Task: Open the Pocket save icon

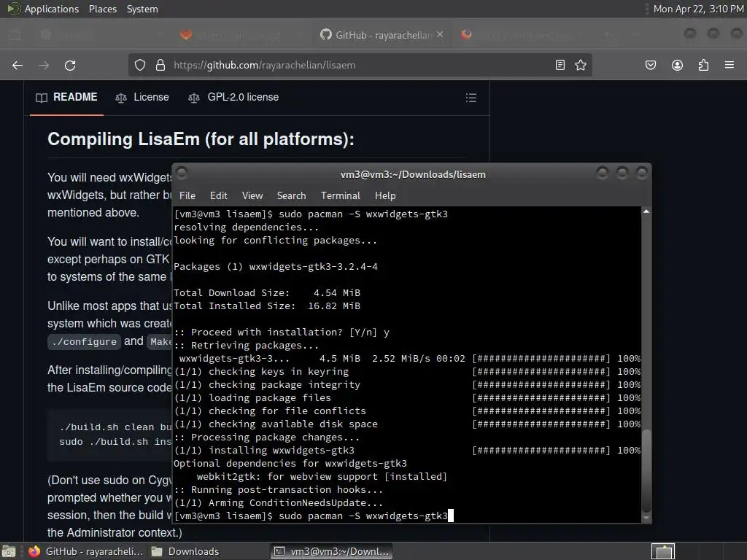Action: click(x=650, y=65)
